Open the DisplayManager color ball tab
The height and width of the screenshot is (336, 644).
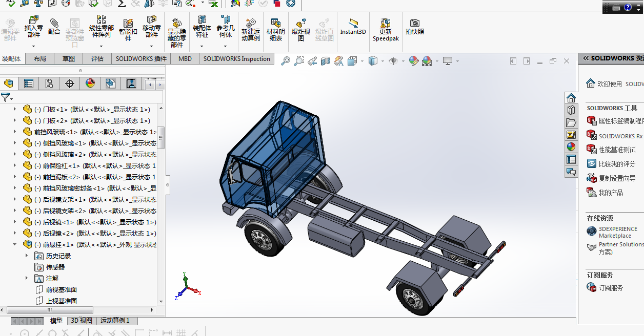click(x=90, y=83)
